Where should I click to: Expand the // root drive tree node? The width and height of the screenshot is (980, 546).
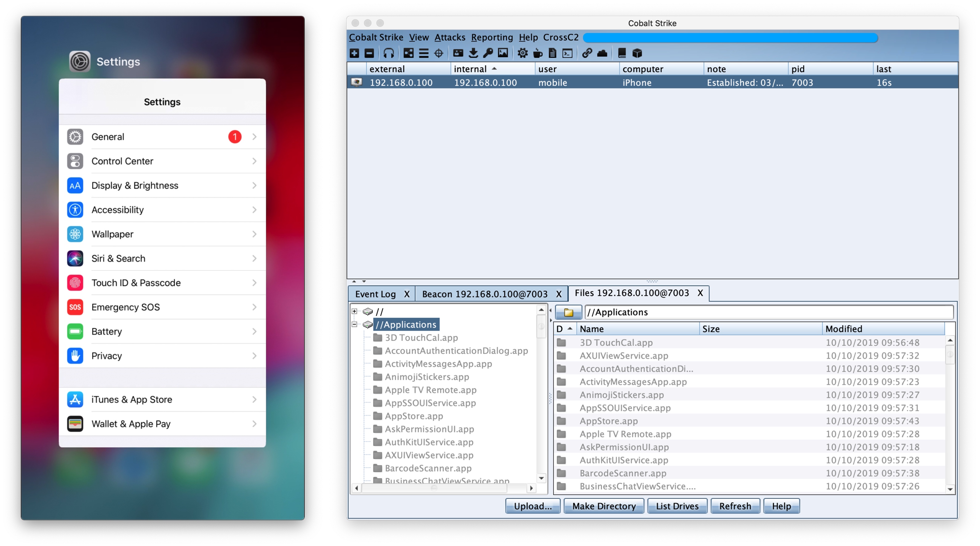pyautogui.click(x=354, y=311)
